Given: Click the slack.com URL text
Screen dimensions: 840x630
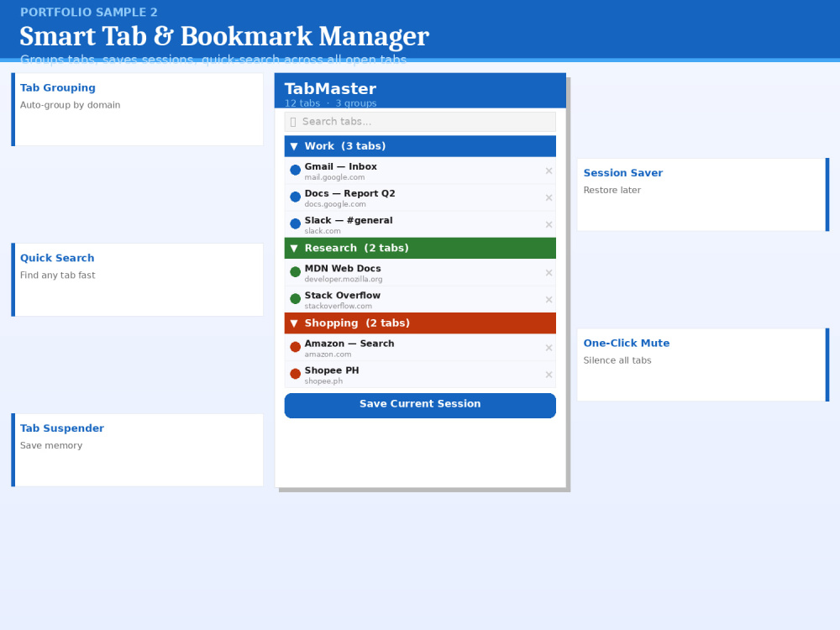Looking at the screenshot, I should coord(323,231).
